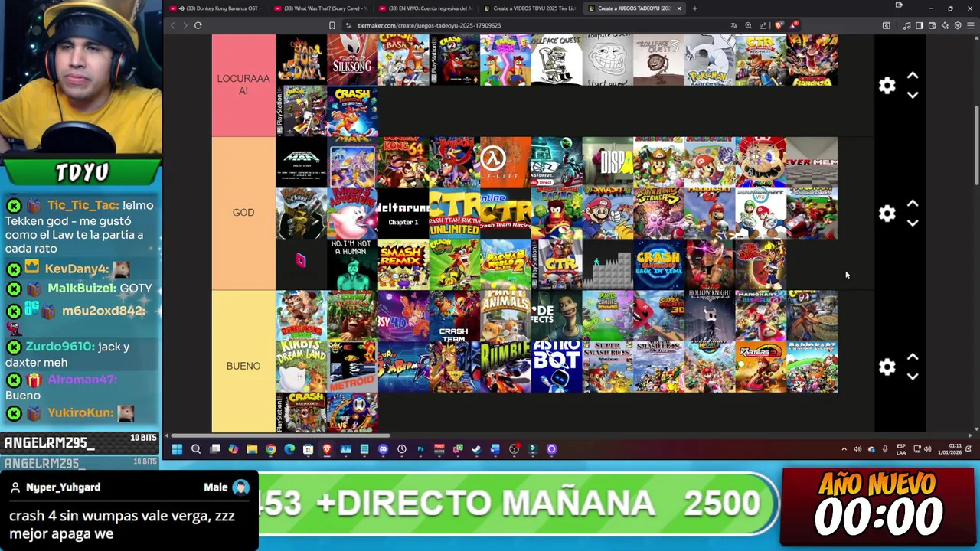Image resolution: width=980 pixels, height=551 pixels.
Task: Open a new browser tab
Action: coord(694,8)
